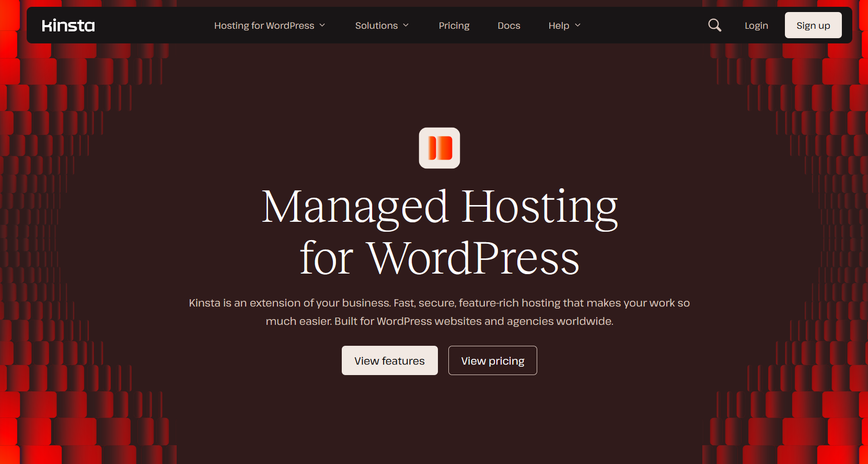Click the Login link
The width and height of the screenshot is (868, 464).
(x=756, y=26)
